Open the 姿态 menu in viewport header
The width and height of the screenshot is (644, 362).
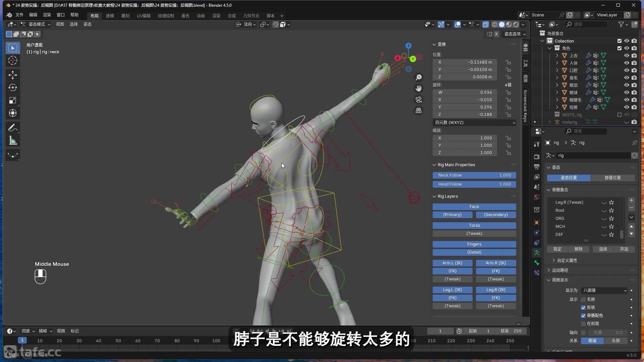pos(88,24)
